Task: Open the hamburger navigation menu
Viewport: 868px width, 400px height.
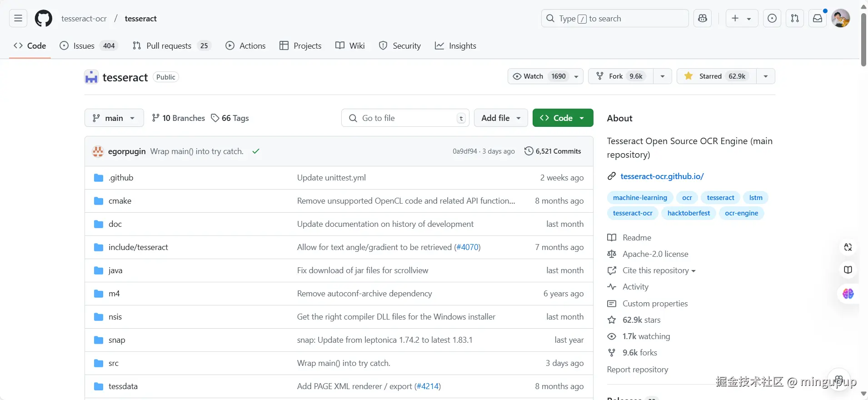Action: [18, 19]
